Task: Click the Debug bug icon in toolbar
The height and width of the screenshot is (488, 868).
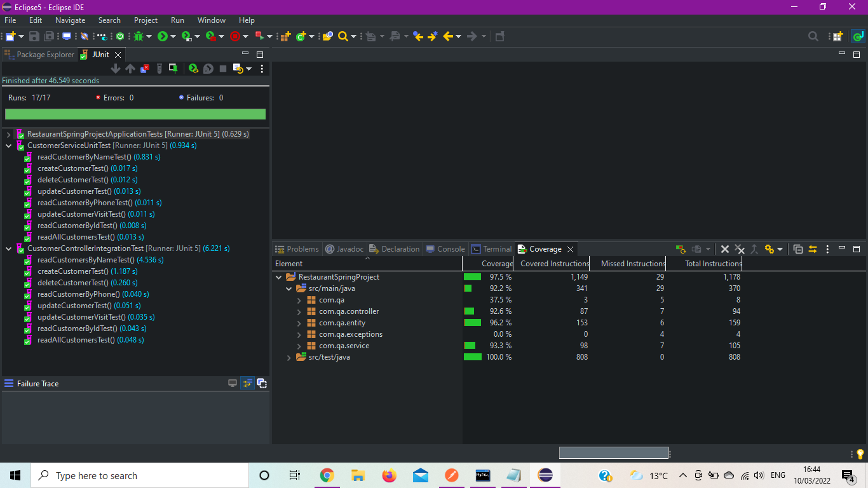Action: tap(139, 37)
